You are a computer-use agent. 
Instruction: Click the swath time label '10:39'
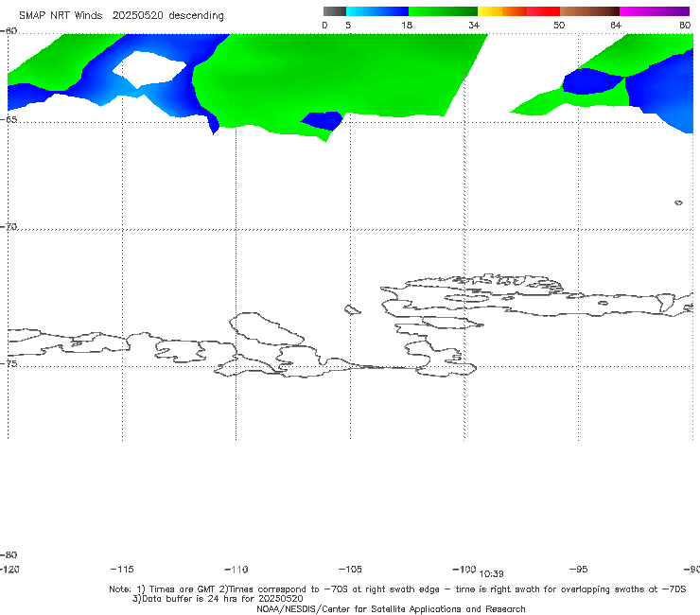click(x=491, y=574)
